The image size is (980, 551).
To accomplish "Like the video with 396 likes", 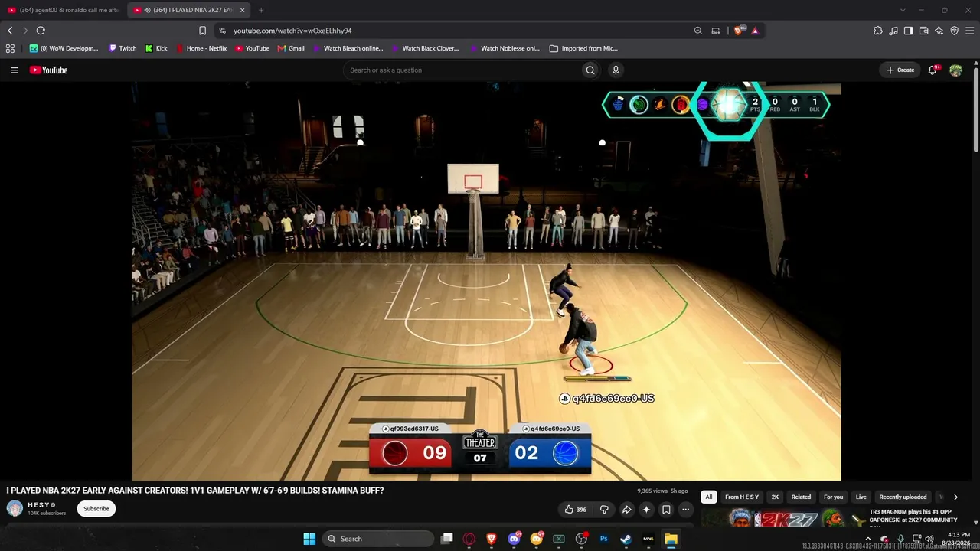I will tap(576, 510).
